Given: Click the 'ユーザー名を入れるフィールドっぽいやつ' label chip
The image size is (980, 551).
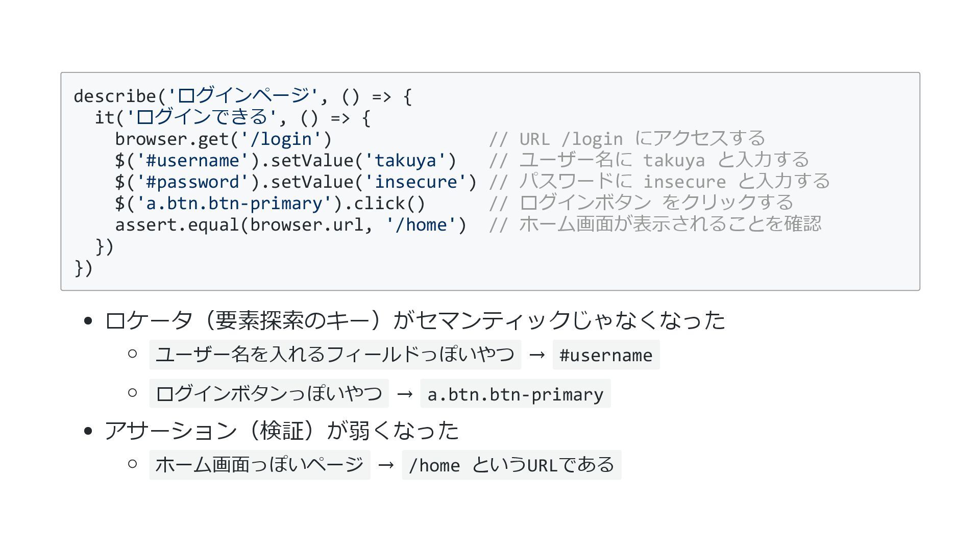Looking at the screenshot, I should 335,355.
